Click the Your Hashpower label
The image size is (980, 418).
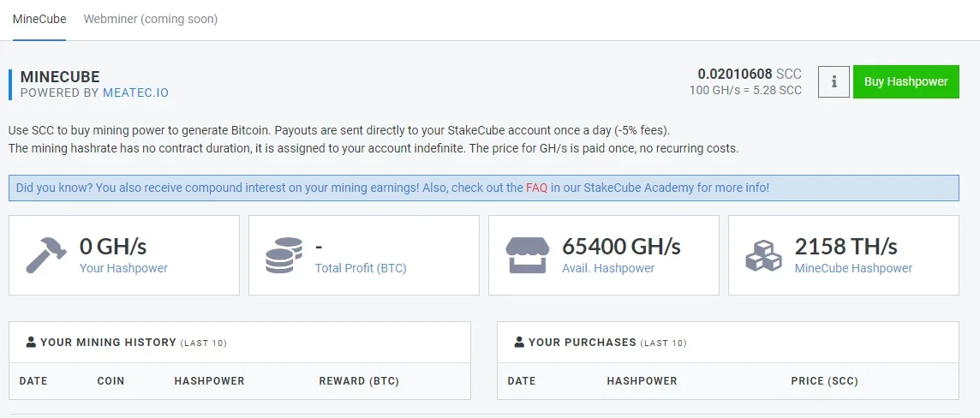point(123,268)
